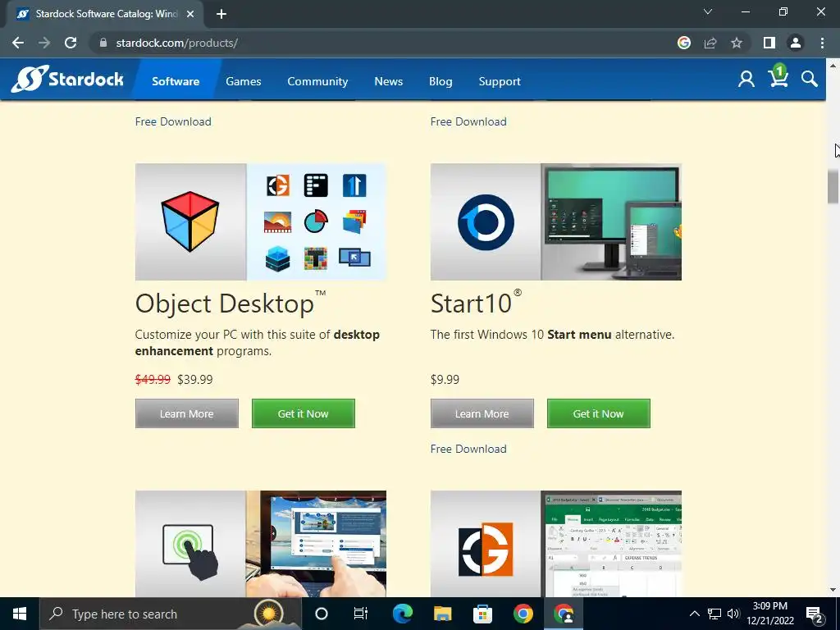Screen dimensions: 840x630
Task: Open the Software nav tab
Action: pyautogui.click(x=176, y=81)
